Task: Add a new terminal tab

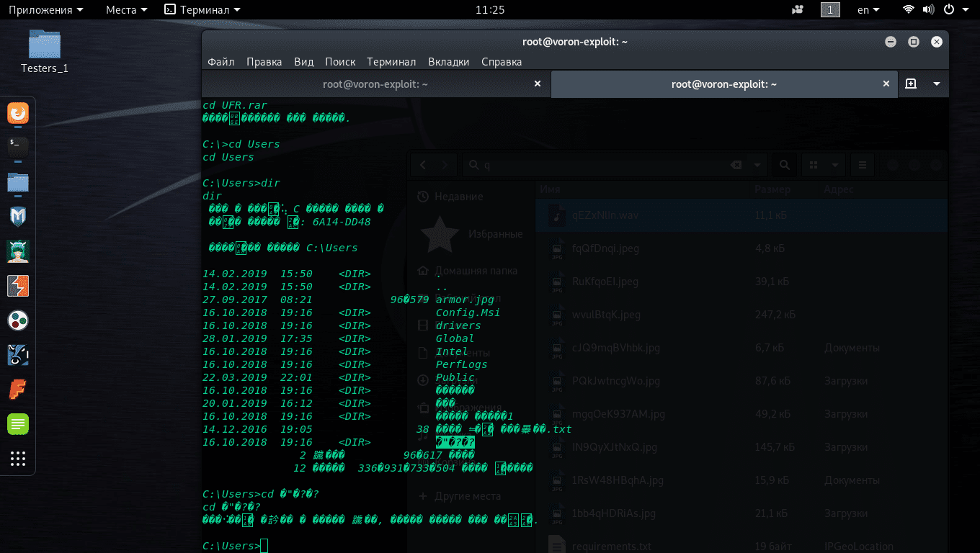Action: pos(911,84)
